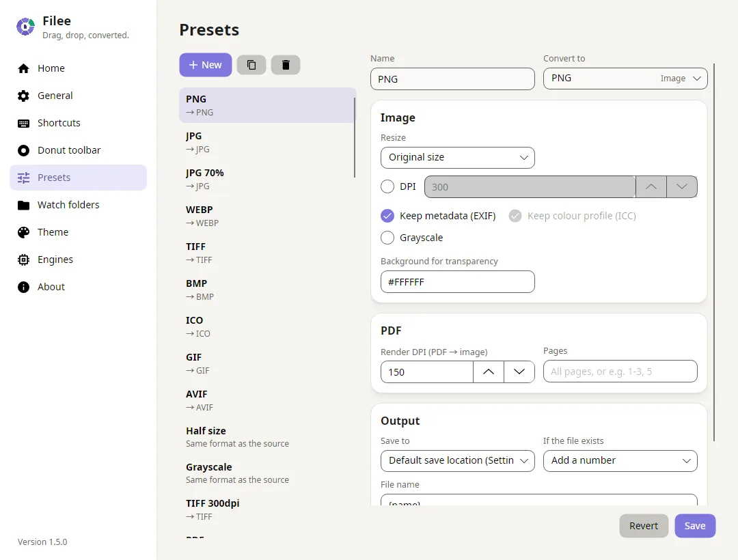The width and height of the screenshot is (738, 560).
Task: Click the Shortcuts keyboard icon
Action: click(x=23, y=123)
